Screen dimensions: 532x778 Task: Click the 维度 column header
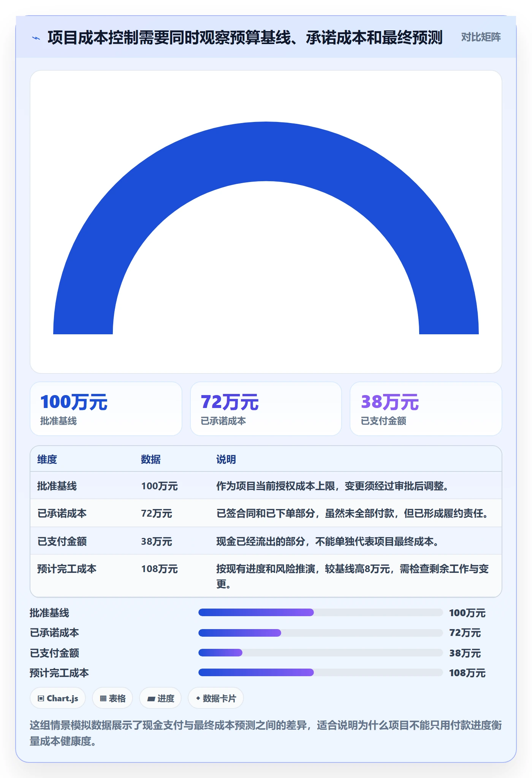[x=47, y=459]
